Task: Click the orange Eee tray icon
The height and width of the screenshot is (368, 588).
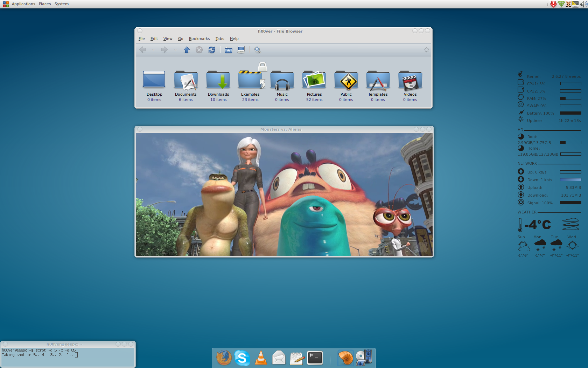Action: (x=568, y=4)
